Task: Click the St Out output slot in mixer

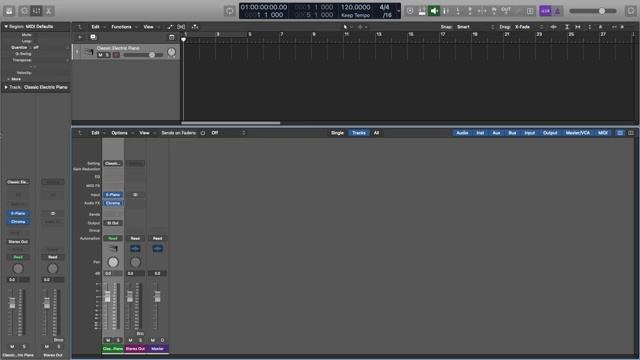Action: [x=113, y=223]
